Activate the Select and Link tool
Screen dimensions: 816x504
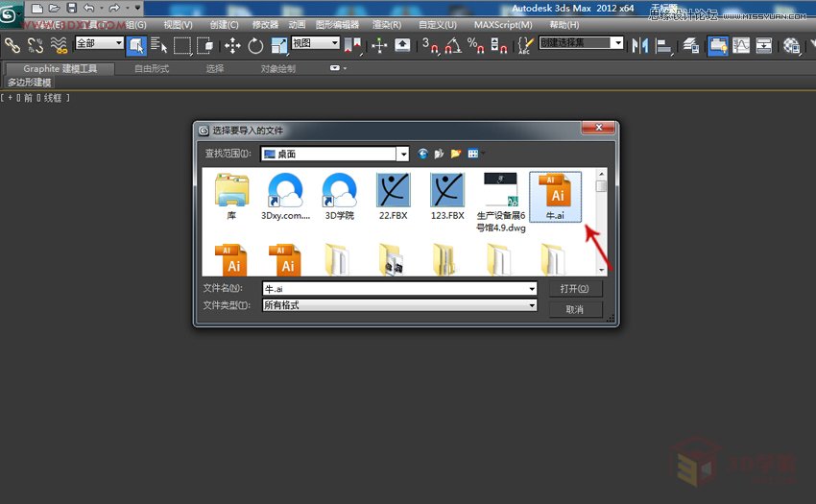[x=12, y=46]
